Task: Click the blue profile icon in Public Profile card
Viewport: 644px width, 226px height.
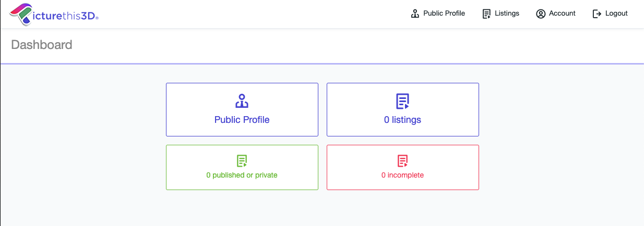Action: (x=242, y=101)
